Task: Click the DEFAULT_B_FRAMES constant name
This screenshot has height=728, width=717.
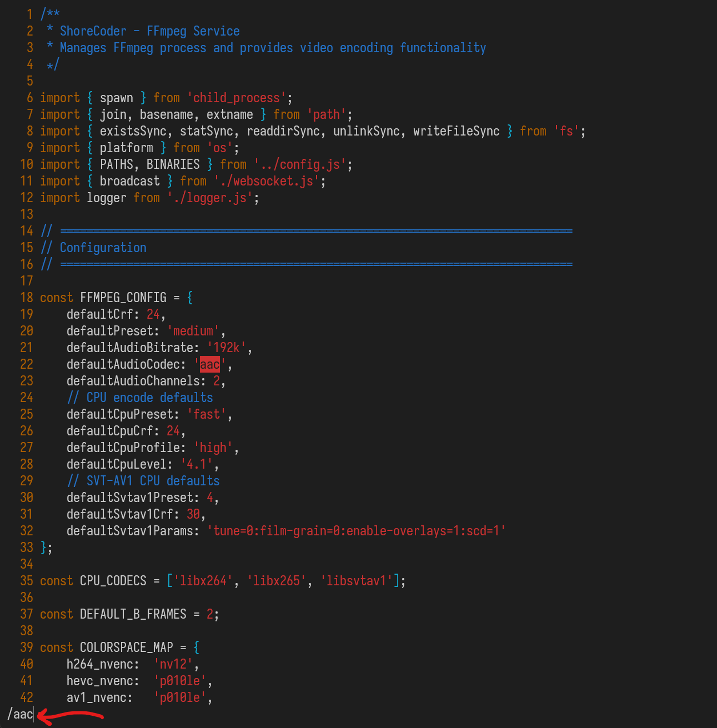Action: (133, 614)
